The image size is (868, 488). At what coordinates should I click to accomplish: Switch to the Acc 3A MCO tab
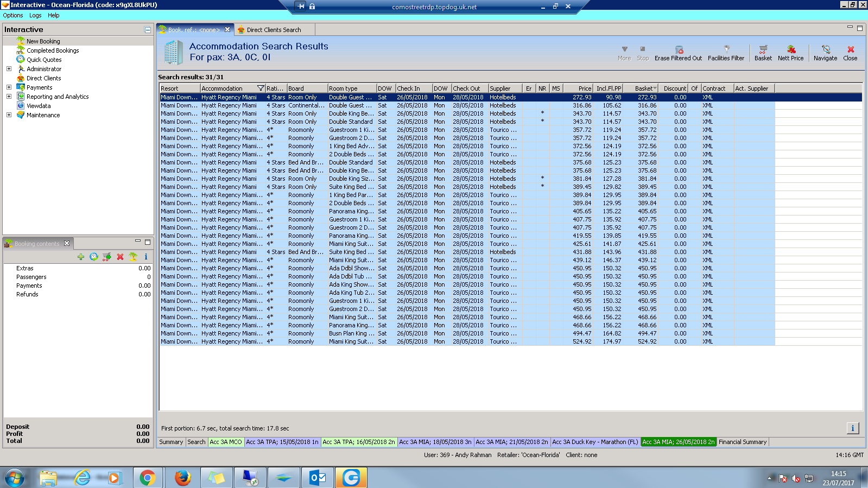(x=226, y=442)
